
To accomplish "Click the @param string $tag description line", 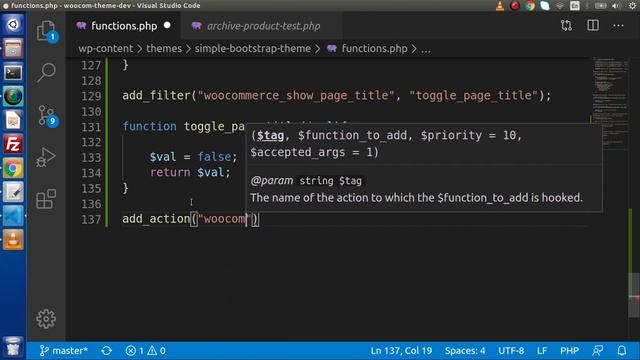I will [x=306, y=181].
